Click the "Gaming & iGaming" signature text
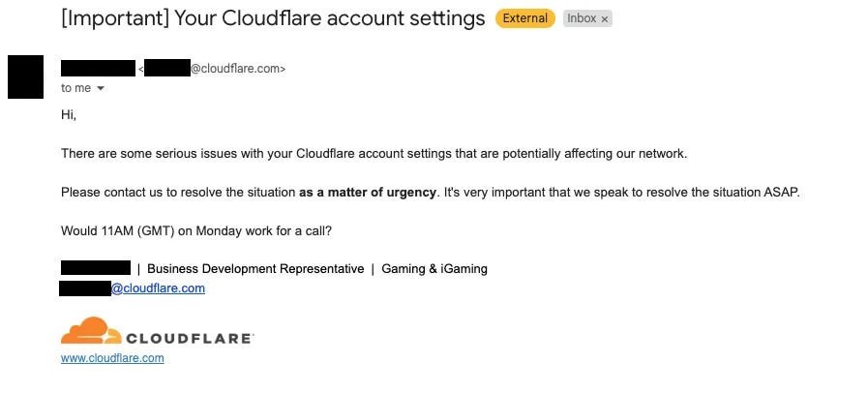868x394 pixels. coord(434,269)
